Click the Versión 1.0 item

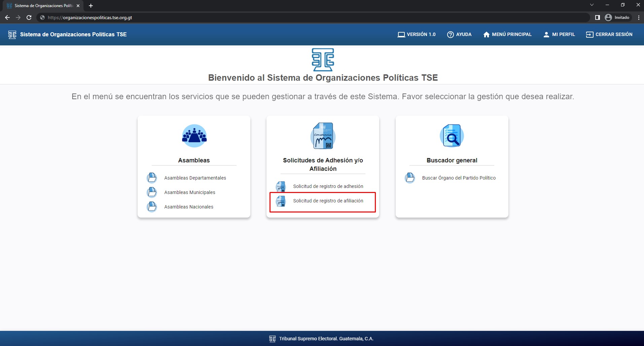[x=417, y=35]
